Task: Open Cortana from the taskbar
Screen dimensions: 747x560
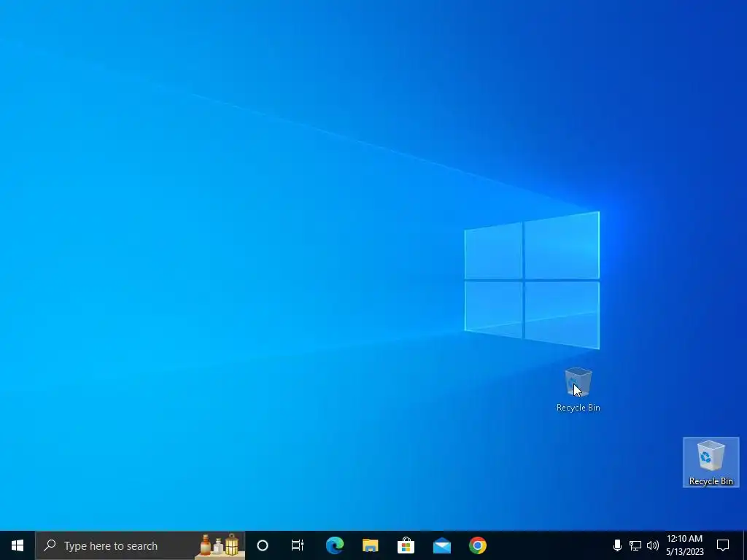Action: pos(263,545)
